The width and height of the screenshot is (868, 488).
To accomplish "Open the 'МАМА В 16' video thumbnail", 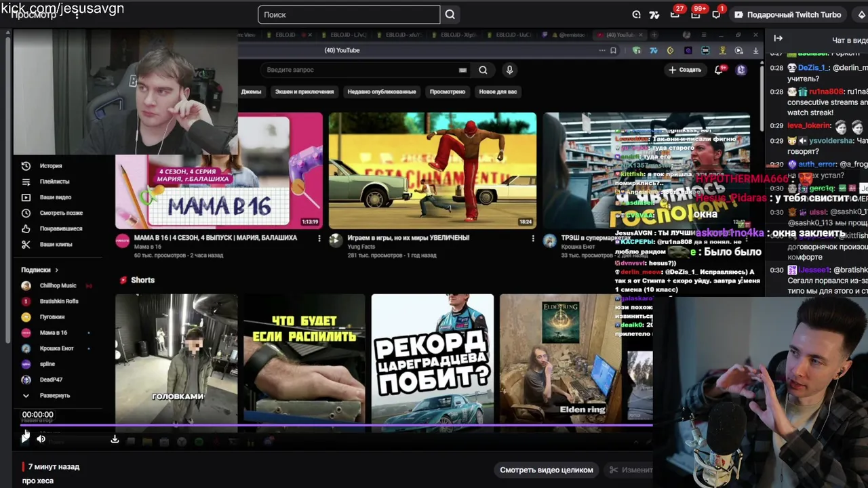I will click(219, 170).
